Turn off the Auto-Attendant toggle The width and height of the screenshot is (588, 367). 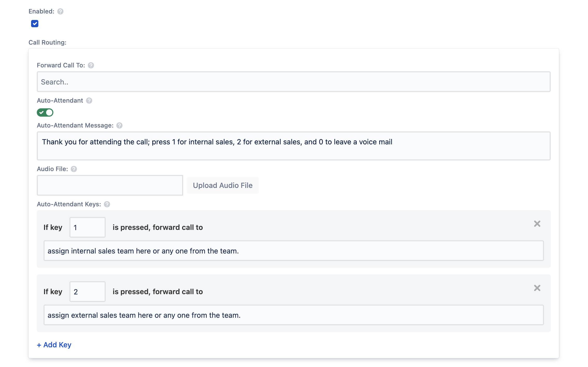45,112
